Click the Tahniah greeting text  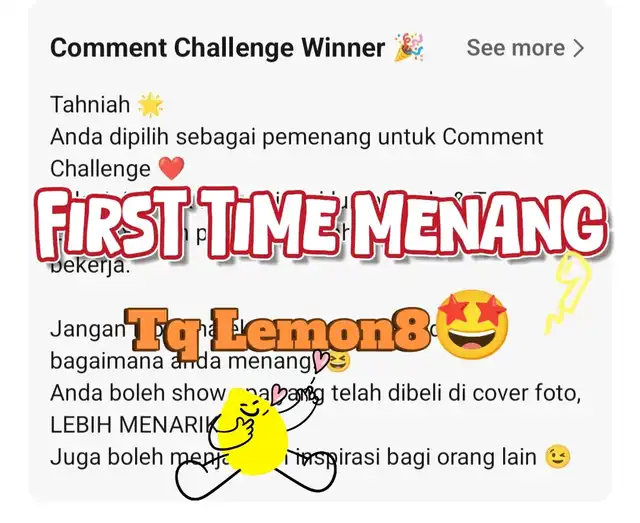pyautogui.click(x=90, y=105)
